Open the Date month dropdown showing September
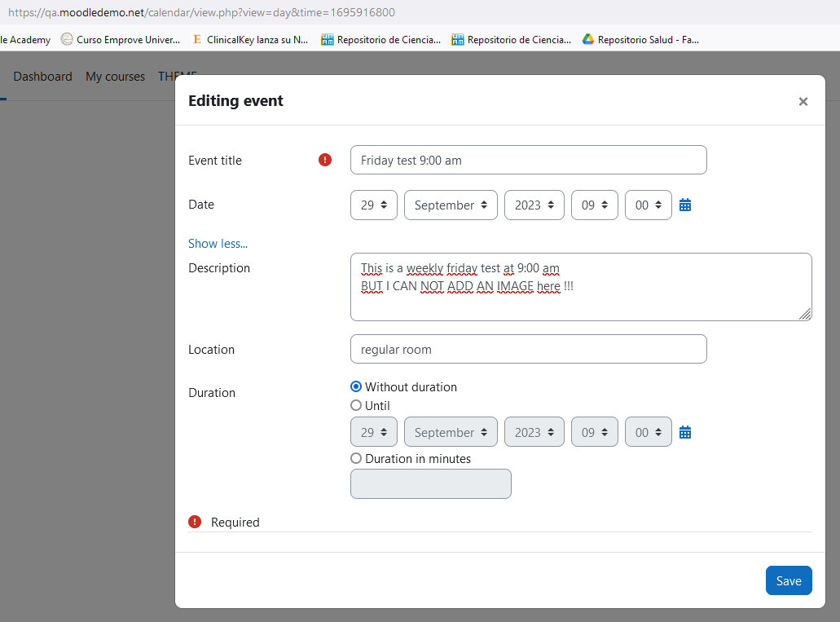 pos(451,205)
